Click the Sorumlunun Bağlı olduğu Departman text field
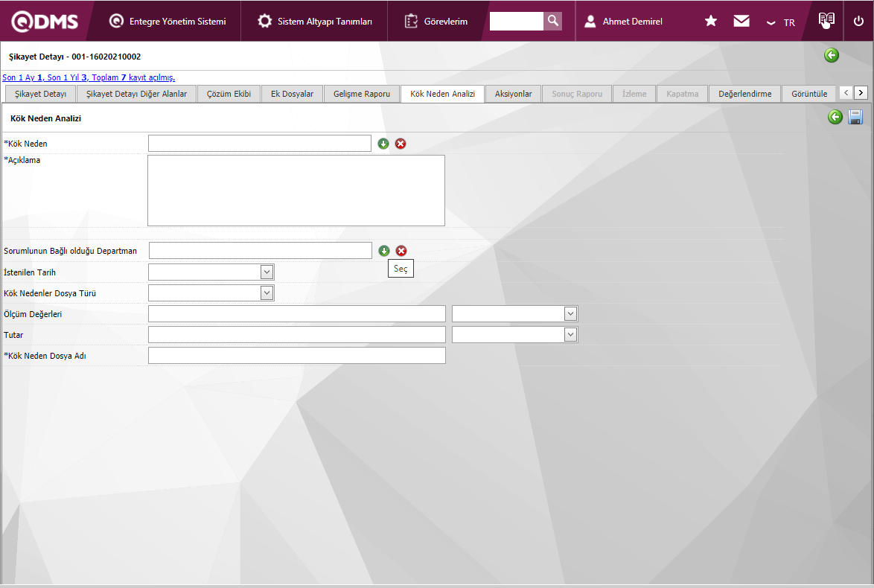 pos(261,250)
